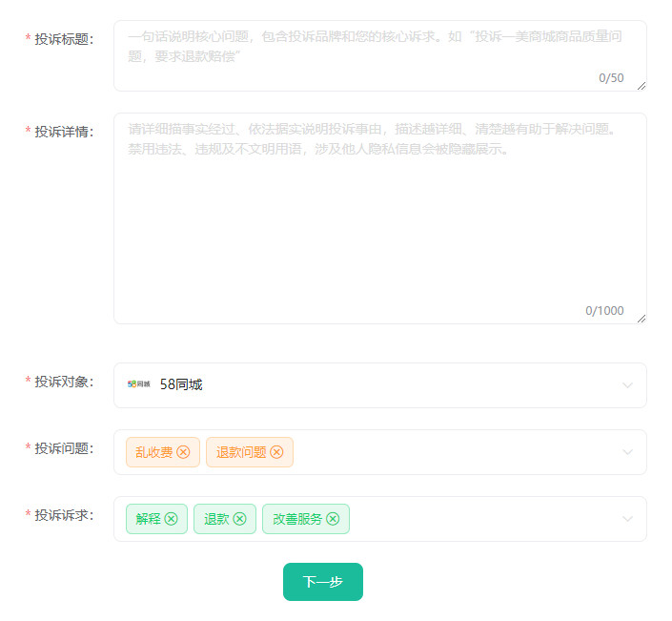
Task: Click the 投诉标题 field label
Action: 64,39
